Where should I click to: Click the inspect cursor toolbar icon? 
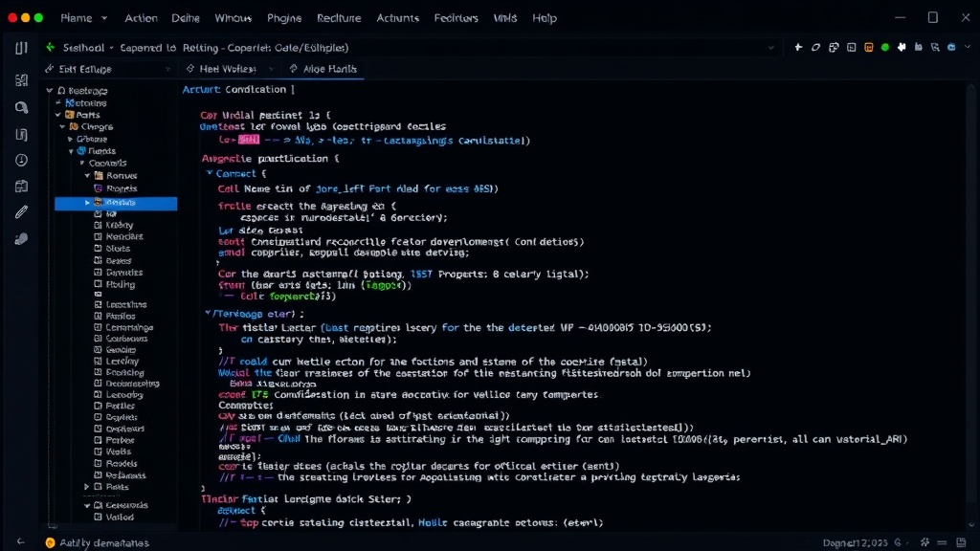click(x=935, y=48)
